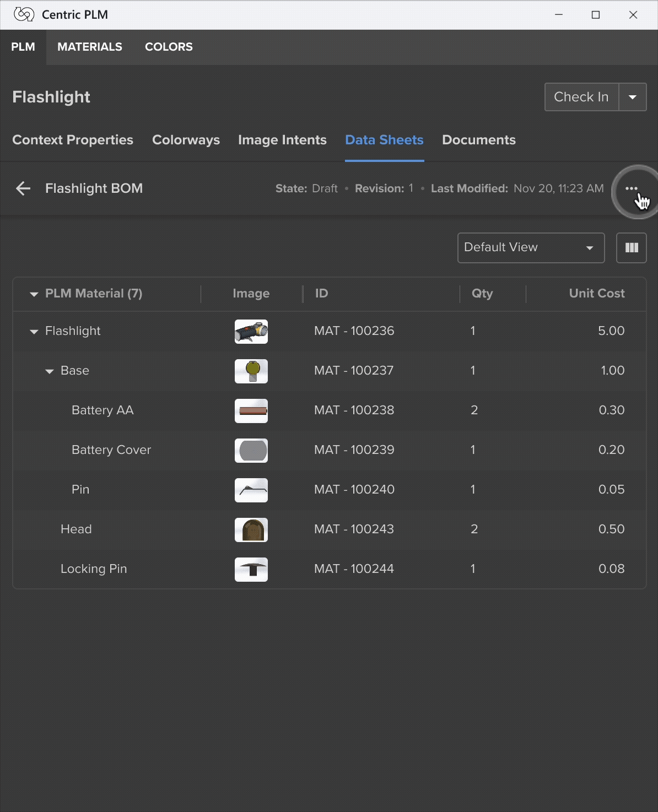Image resolution: width=658 pixels, height=812 pixels.
Task: Go back using the Flashlight BOM arrow
Action: tap(23, 188)
